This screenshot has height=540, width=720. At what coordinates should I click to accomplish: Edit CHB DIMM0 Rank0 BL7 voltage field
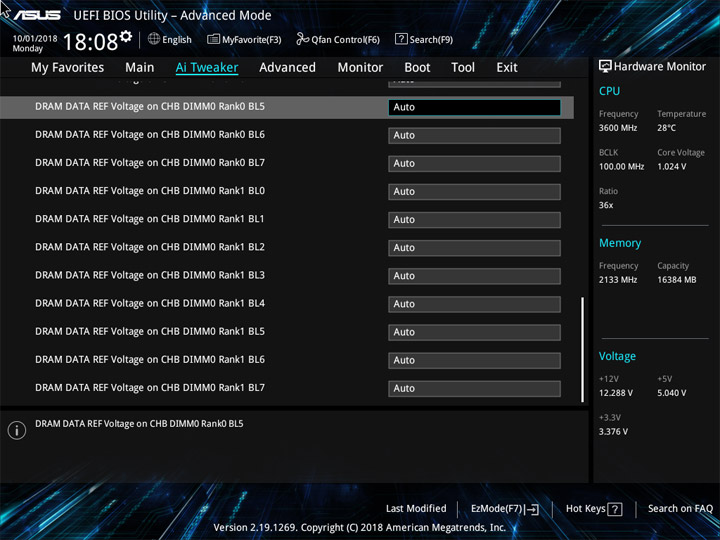coord(474,163)
